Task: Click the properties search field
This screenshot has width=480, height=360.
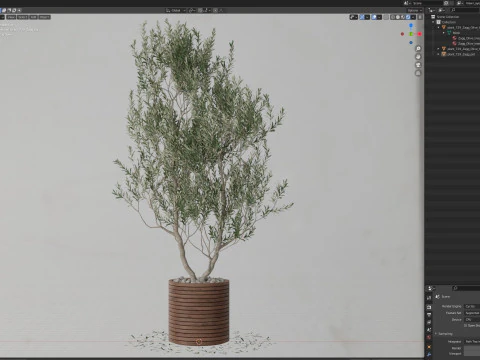Action: (x=466, y=288)
